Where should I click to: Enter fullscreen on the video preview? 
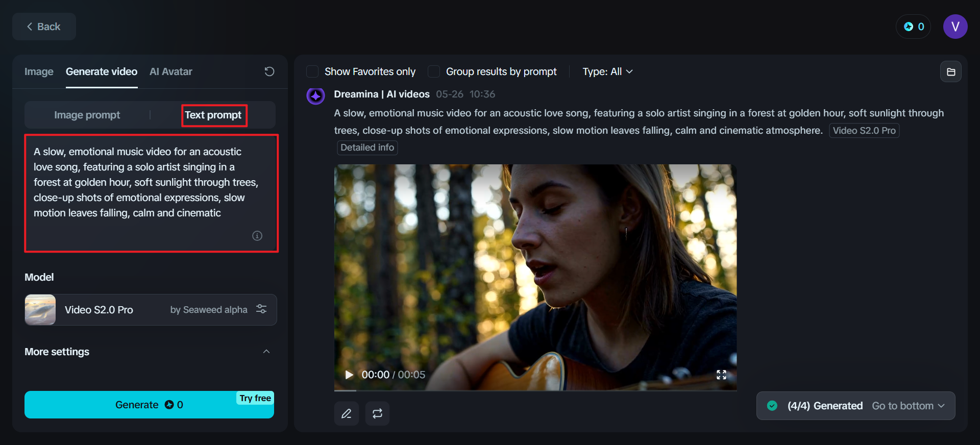click(x=721, y=375)
